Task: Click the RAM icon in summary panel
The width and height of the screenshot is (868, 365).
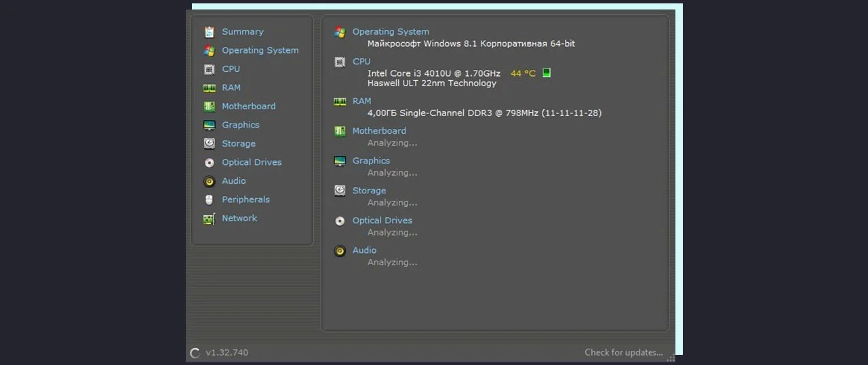Action: [x=340, y=101]
